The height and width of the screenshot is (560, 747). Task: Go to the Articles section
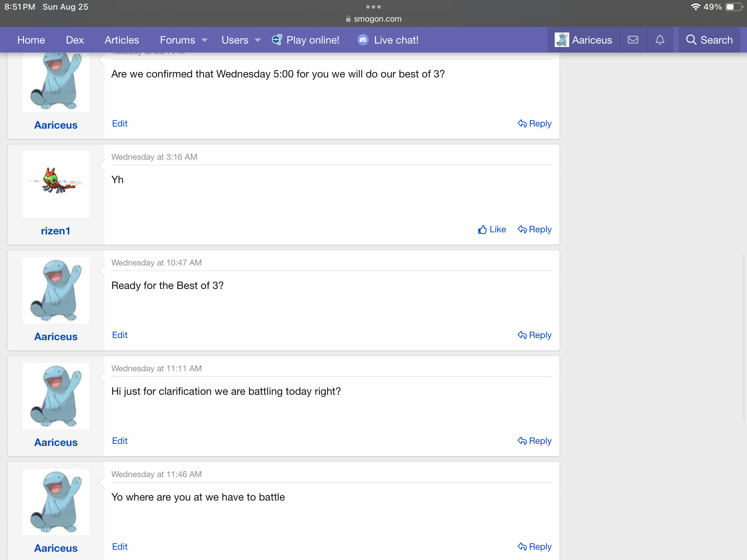(122, 40)
